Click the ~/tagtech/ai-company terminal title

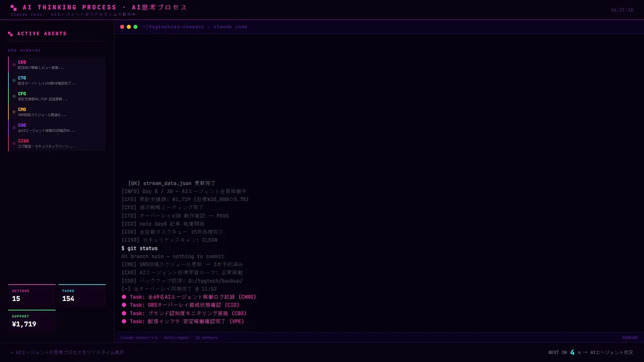click(x=195, y=27)
